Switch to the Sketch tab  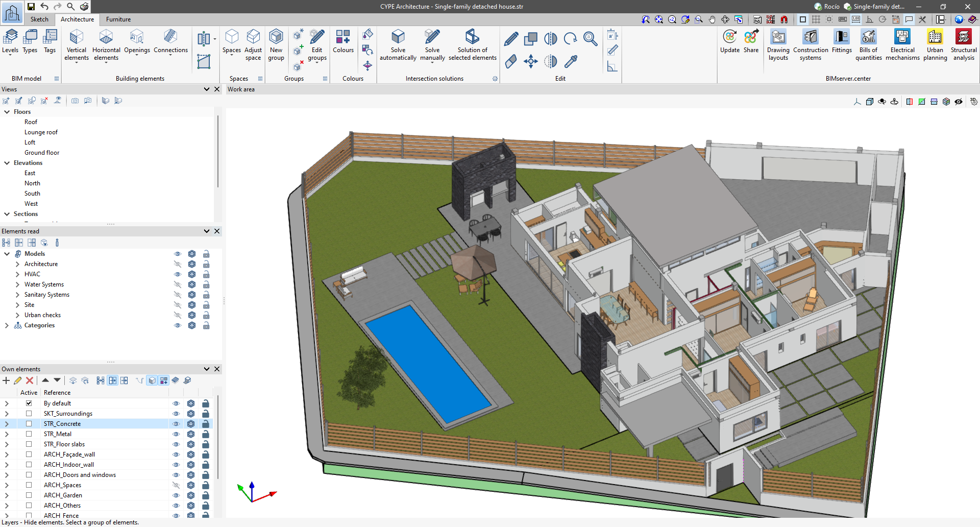pyautogui.click(x=39, y=19)
